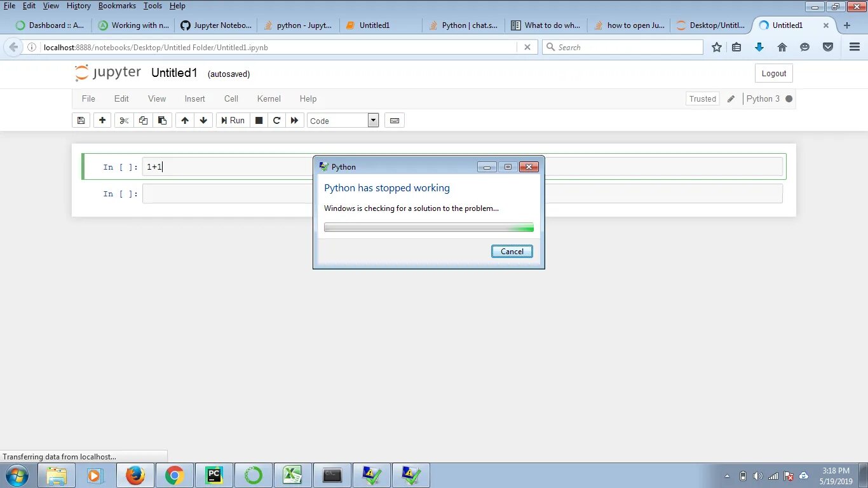Move the selected cell up
Screen dimensions: 868x488
pyautogui.click(x=185, y=120)
